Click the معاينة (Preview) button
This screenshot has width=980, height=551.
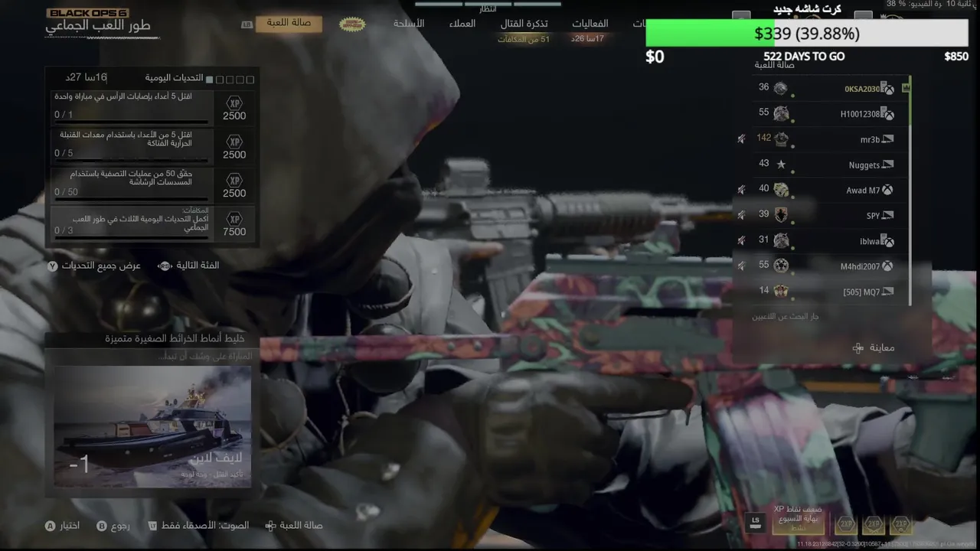(873, 347)
